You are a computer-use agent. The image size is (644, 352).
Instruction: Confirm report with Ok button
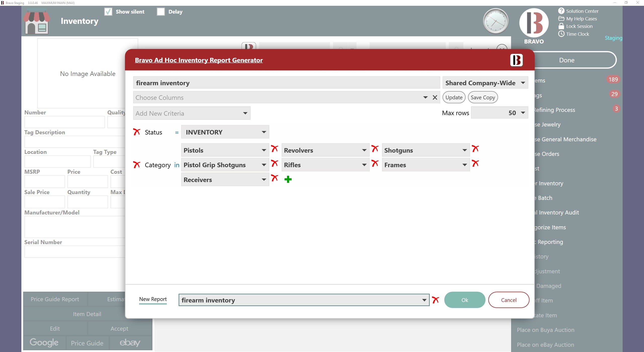click(x=465, y=300)
